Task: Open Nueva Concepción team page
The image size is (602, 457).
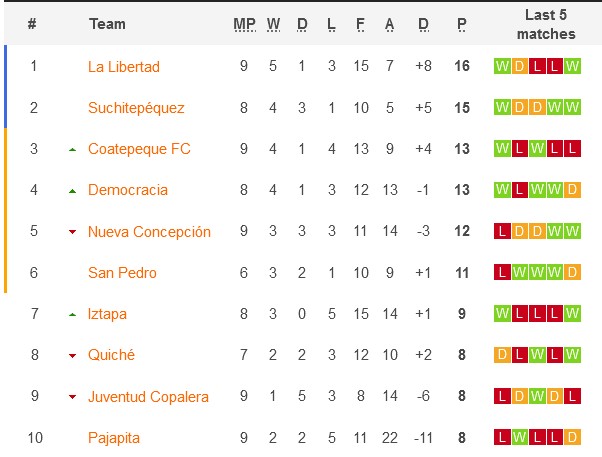Action: click(x=149, y=232)
